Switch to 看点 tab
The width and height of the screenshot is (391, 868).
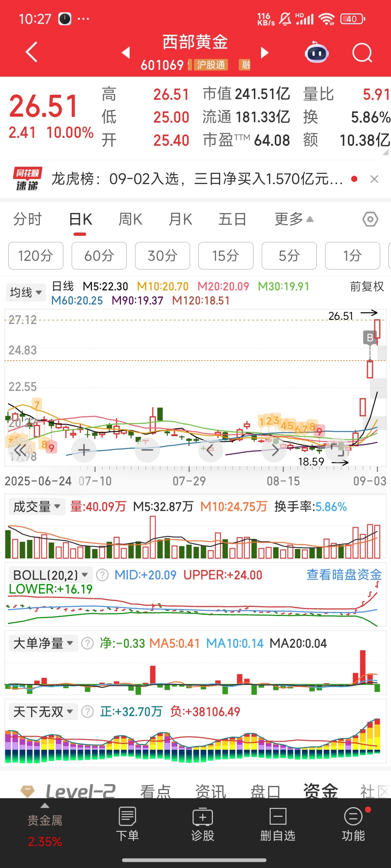155,791
